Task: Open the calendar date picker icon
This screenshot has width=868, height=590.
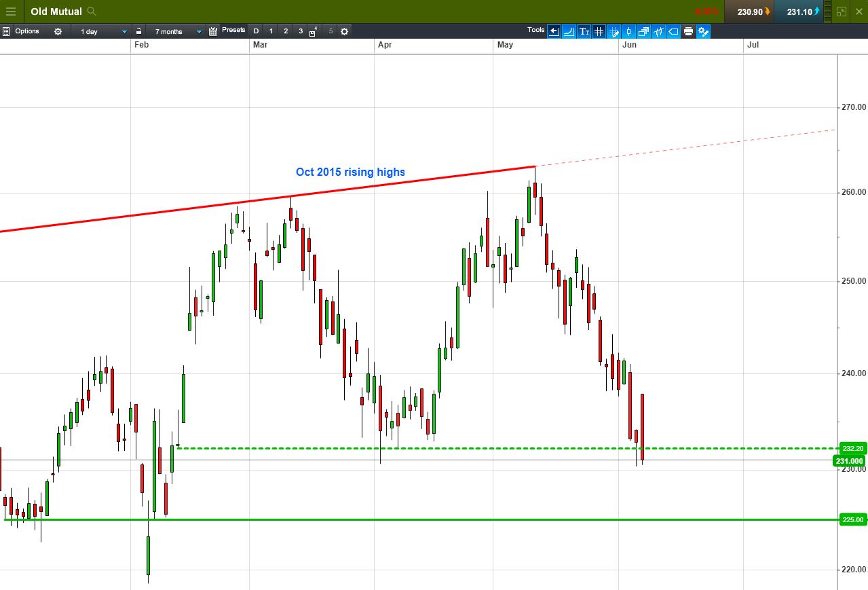Action: click(x=213, y=31)
